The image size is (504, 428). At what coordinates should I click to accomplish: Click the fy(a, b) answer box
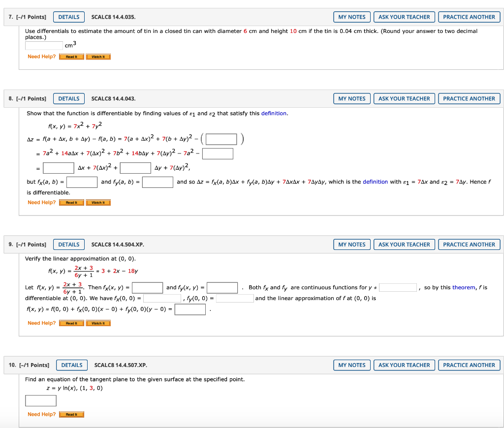pos(157,182)
